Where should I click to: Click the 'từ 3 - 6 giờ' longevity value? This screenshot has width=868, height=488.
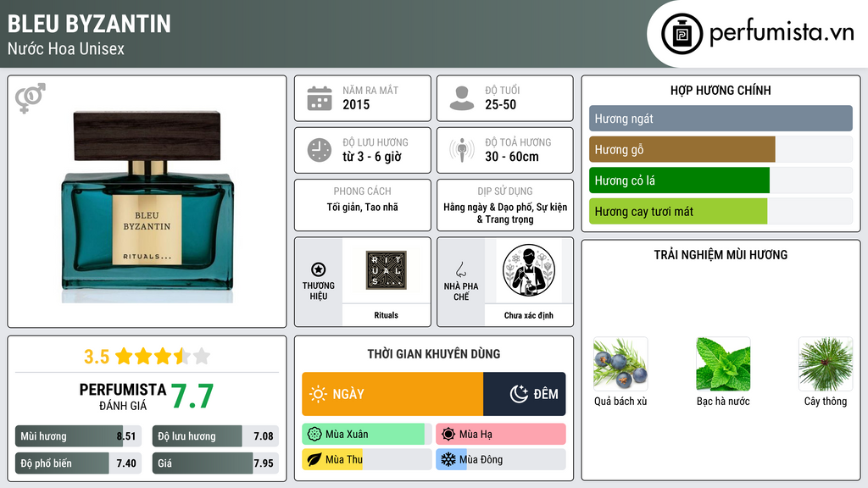point(372,157)
